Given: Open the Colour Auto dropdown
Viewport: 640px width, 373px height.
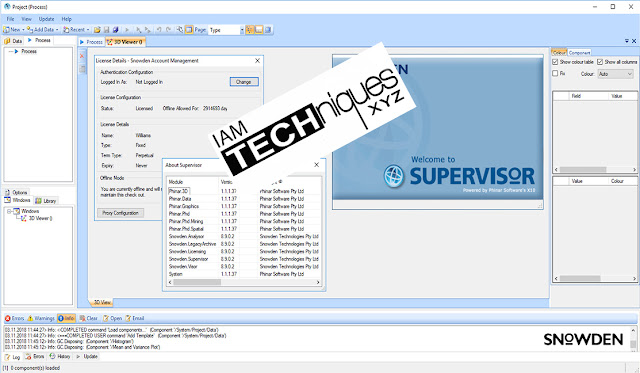Looking at the screenshot, I should click(616, 74).
